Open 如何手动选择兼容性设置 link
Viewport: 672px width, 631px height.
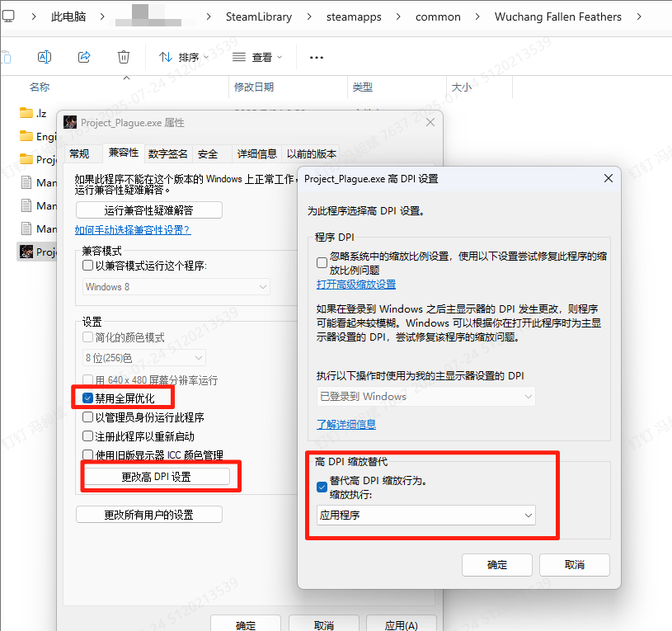tap(133, 230)
